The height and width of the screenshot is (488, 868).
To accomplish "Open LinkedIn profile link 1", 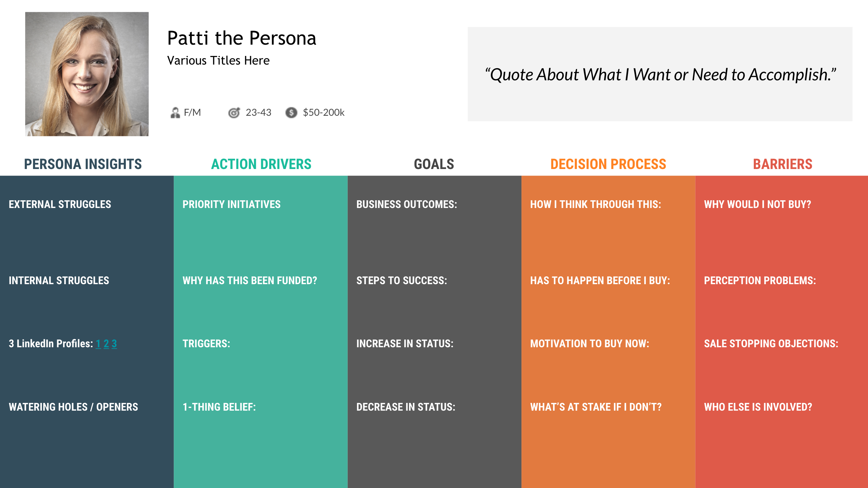I will [x=98, y=343].
